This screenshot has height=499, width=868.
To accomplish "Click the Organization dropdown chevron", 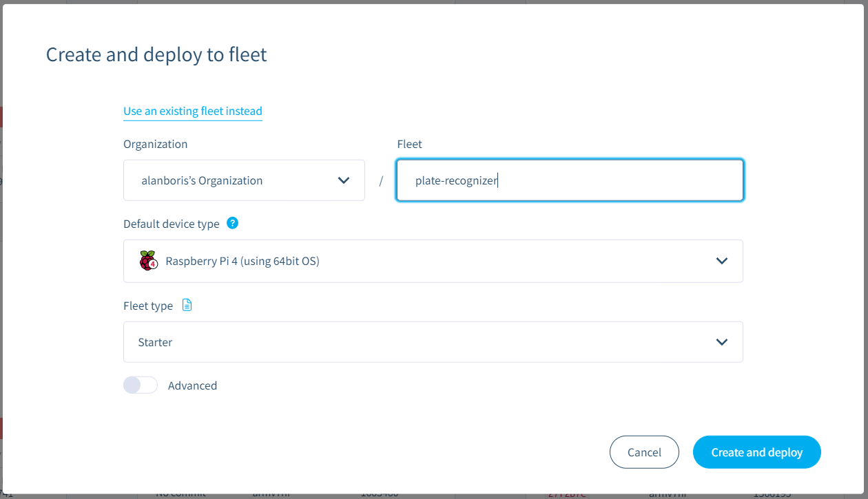I will tap(343, 180).
